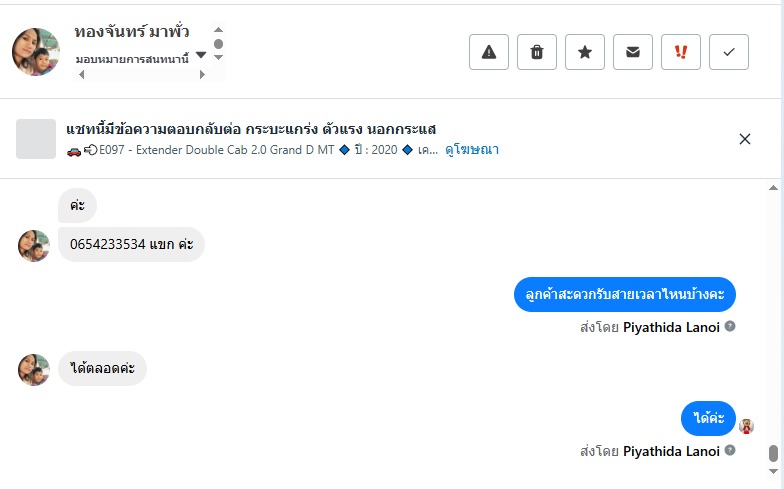Open ทองจันทร์ มาพั่ว contact name
Screen dimensions: 784x489
[132, 32]
